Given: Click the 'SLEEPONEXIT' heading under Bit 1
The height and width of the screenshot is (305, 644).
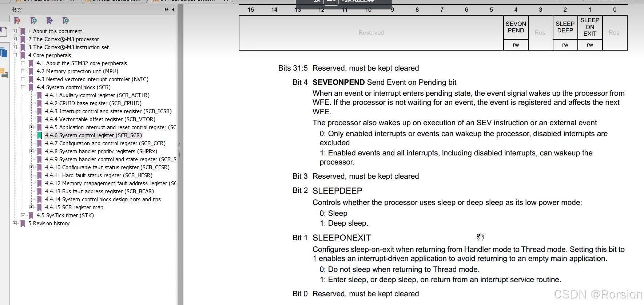Looking at the screenshot, I should pos(342,238).
